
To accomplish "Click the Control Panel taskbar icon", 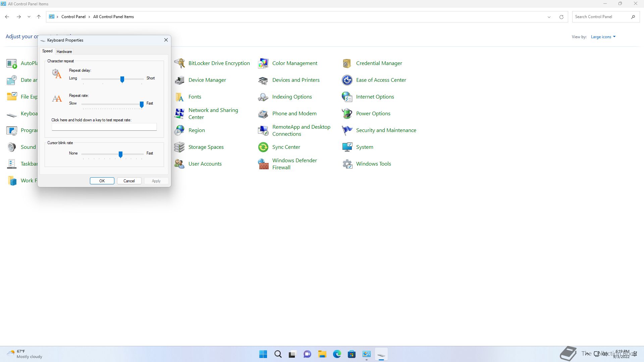I will [x=367, y=354].
